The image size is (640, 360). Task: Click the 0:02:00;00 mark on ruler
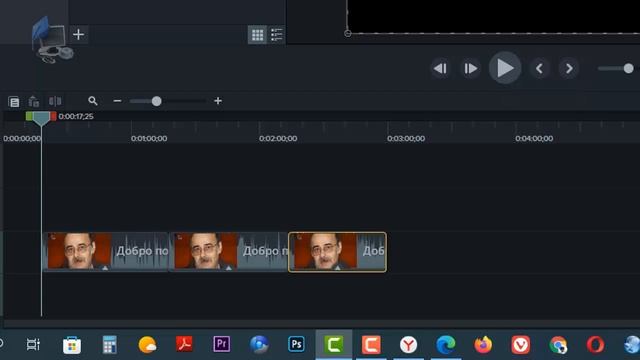click(x=278, y=139)
